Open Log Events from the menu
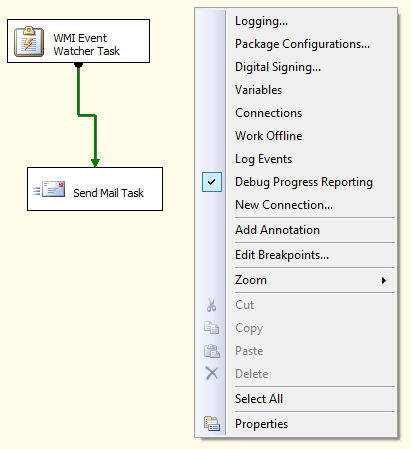The image size is (411, 449). pyautogui.click(x=263, y=159)
